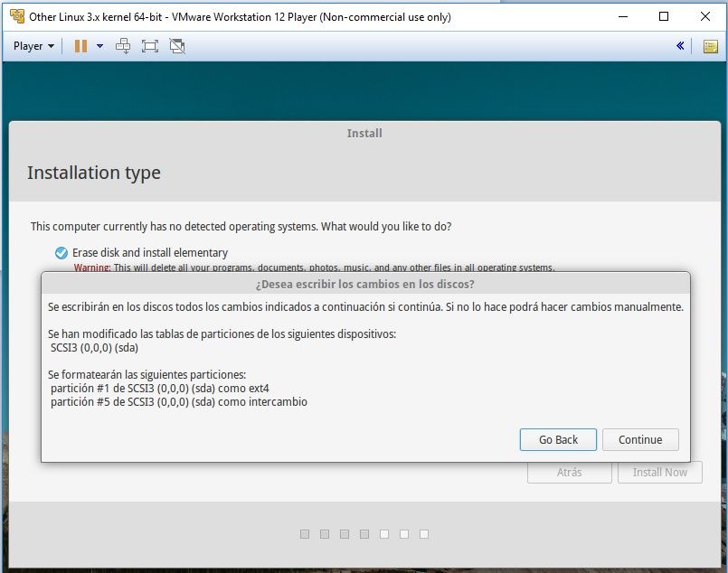Toggle Unity mode icon
The width and height of the screenshot is (728, 573).
[x=177, y=46]
